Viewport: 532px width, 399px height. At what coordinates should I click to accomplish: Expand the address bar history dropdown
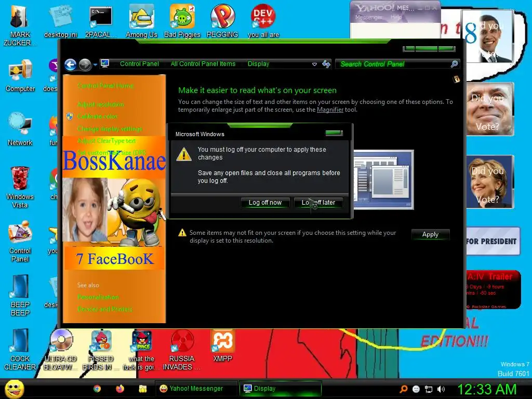(314, 64)
